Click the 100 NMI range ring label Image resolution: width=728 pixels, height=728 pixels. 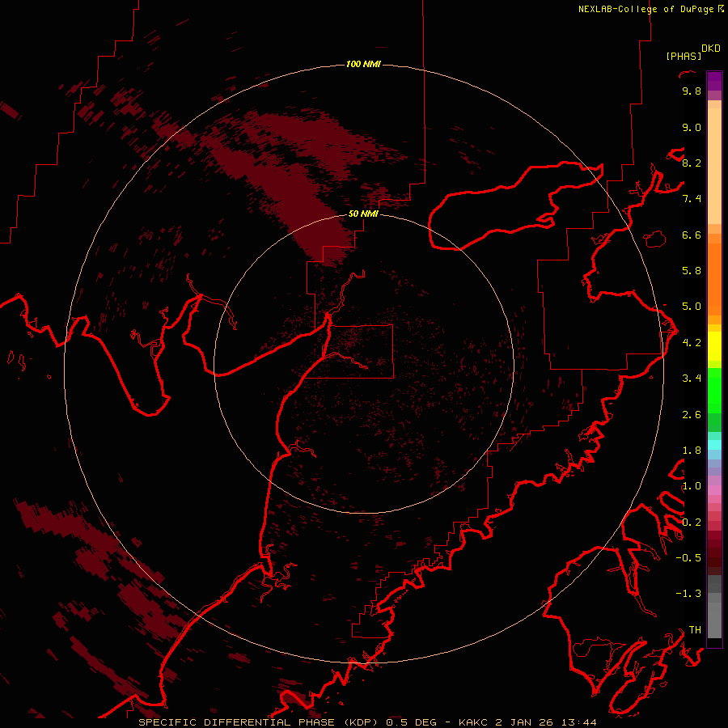(363, 64)
